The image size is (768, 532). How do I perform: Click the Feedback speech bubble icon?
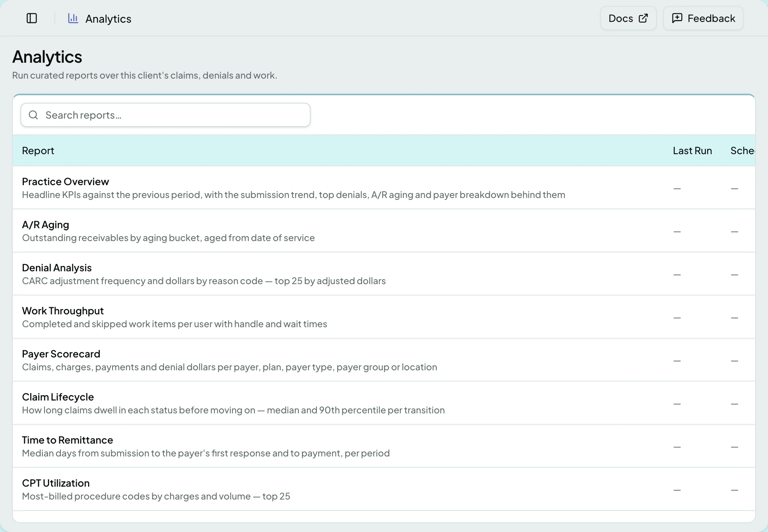pos(677,18)
